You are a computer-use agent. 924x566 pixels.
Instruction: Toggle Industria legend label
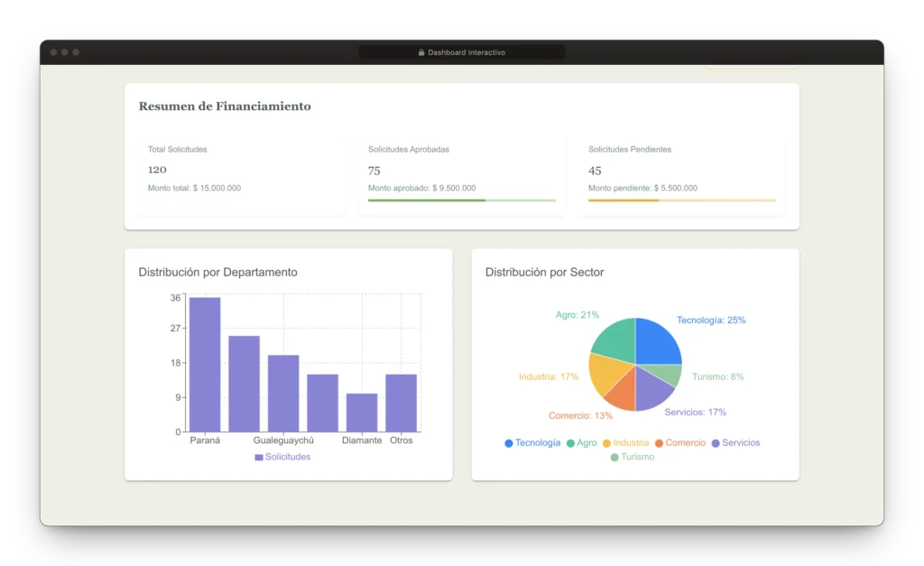(631, 442)
